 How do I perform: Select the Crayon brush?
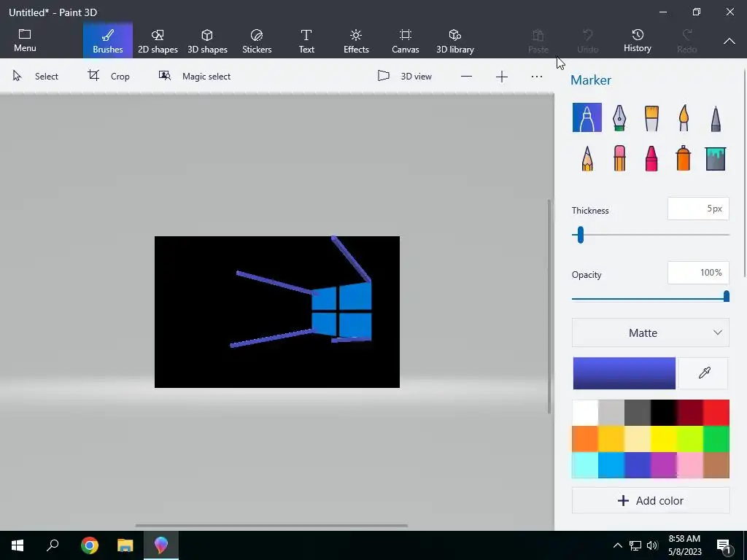[x=651, y=158]
